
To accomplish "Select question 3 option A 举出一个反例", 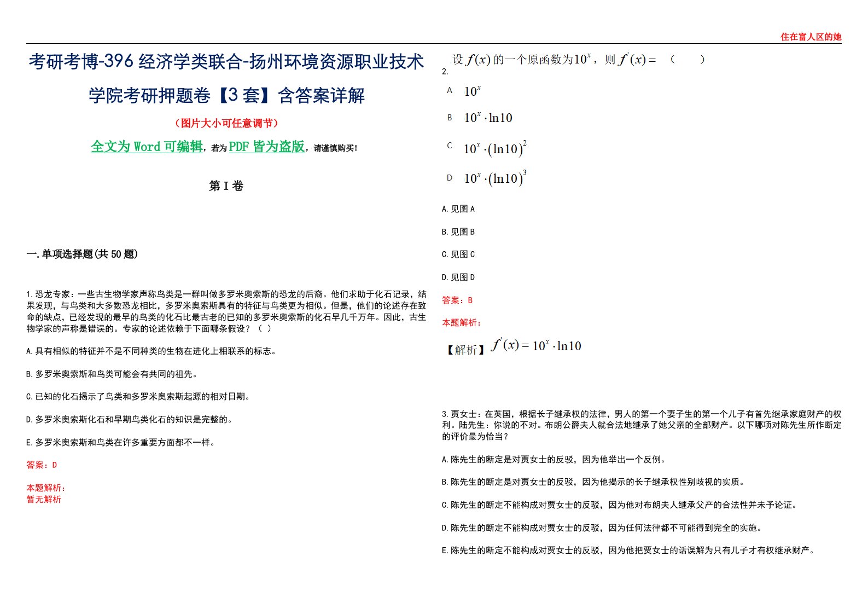I will [x=554, y=460].
